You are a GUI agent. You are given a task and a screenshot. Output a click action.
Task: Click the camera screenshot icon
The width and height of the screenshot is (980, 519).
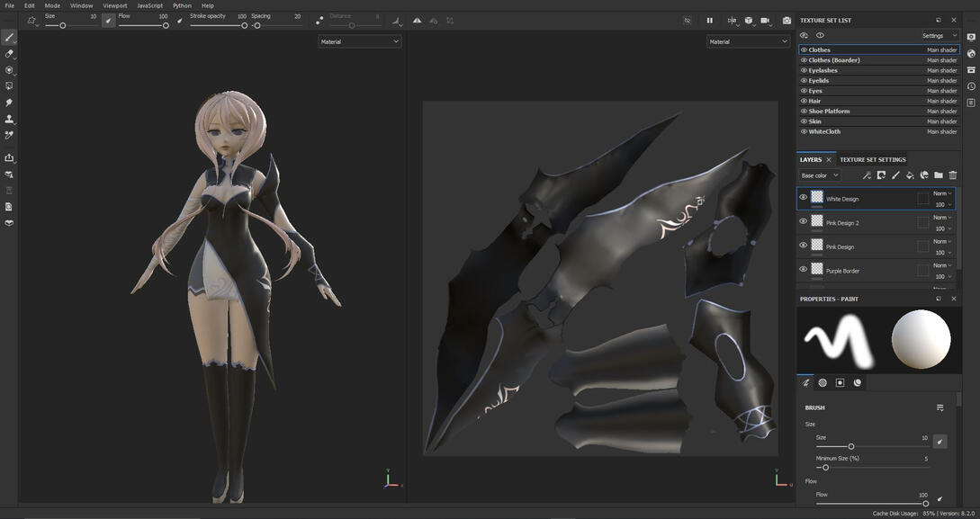click(787, 21)
